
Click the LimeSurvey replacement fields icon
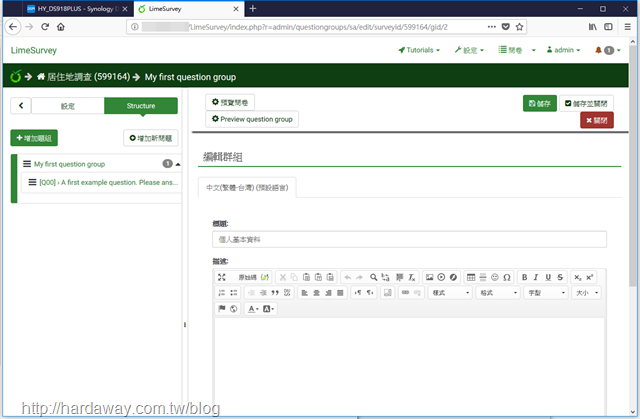(265, 277)
